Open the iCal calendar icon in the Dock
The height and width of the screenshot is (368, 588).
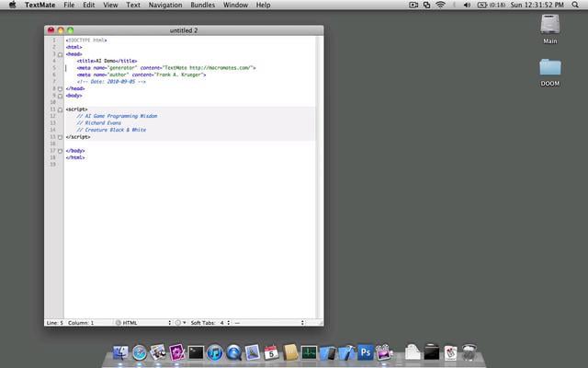pos(271,353)
